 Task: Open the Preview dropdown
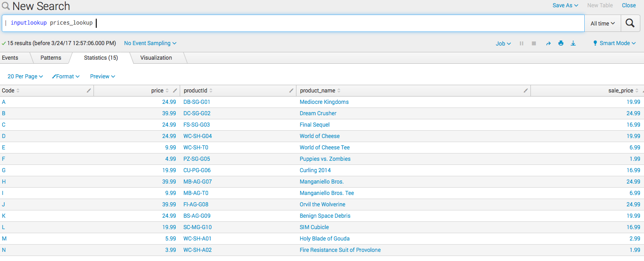tap(103, 77)
